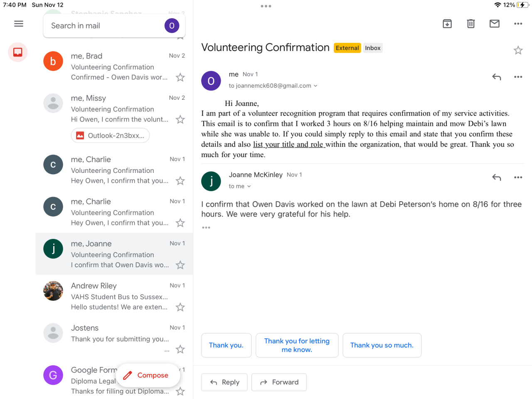Show trimmed content ellipsis under Joanne's message
The image size is (532, 399).
(x=206, y=227)
